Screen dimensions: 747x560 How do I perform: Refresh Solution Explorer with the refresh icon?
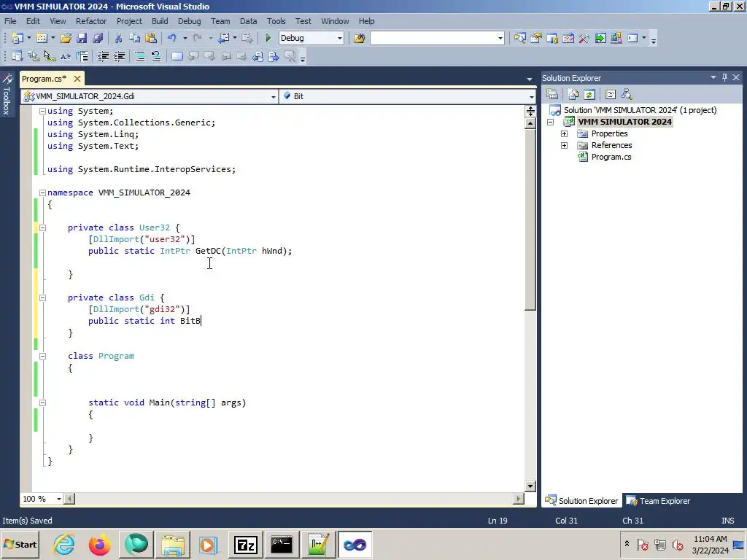point(589,94)
